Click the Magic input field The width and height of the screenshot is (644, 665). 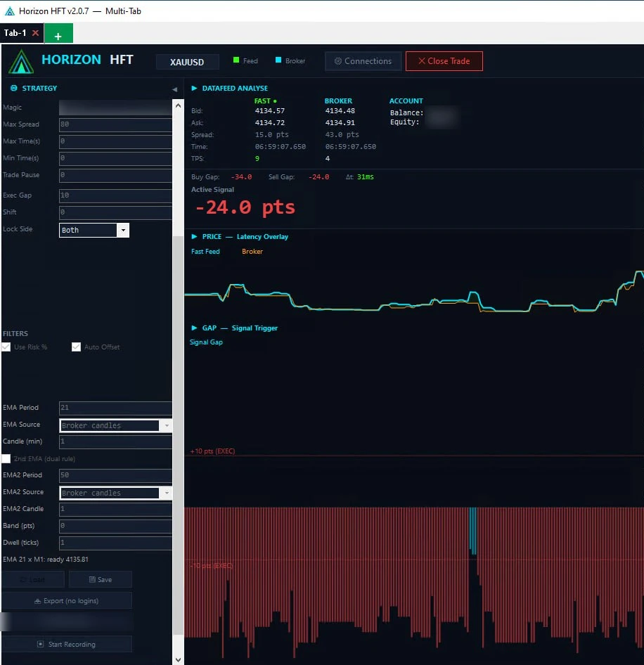115,108
